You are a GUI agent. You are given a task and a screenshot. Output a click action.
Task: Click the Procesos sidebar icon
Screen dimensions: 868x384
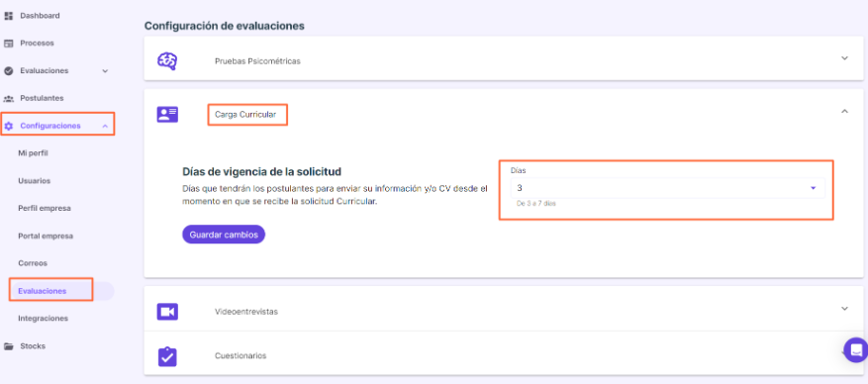point(8,44)
